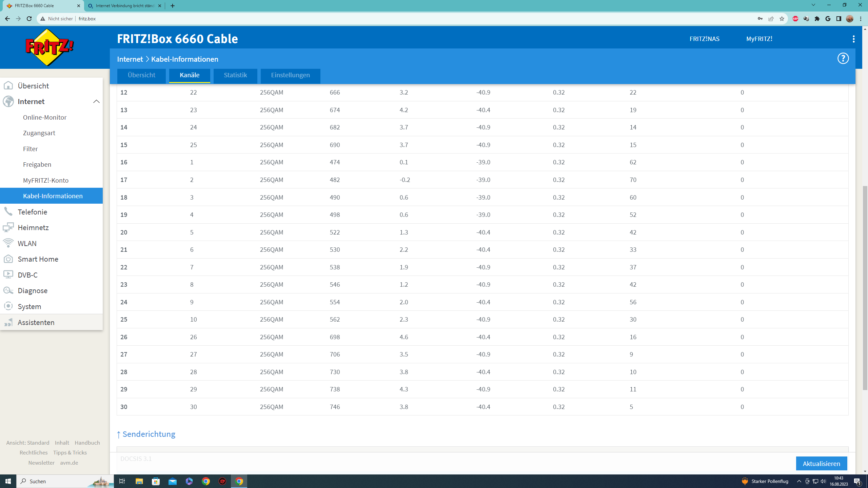Open the Handbuch link
The image size is (868, 488).
(87, 443)
